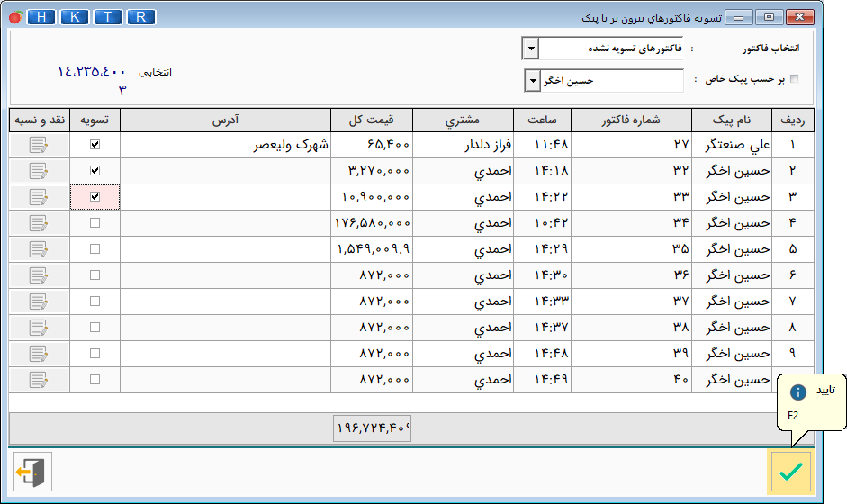Click note icon in invoice 40 row
The image size is (847, 504).
[x=39, y=380]
